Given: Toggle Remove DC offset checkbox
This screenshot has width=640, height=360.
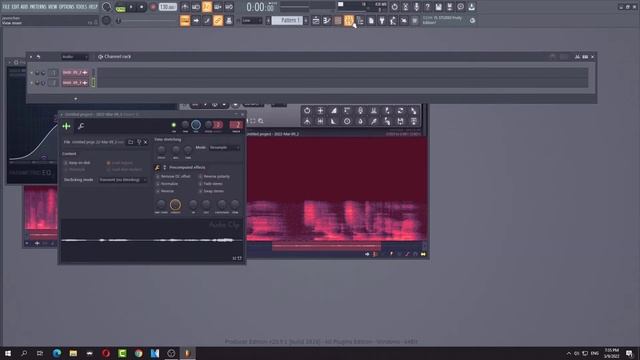Looking at the screenshot, I should pyautogui.click(x=158, y=177).
